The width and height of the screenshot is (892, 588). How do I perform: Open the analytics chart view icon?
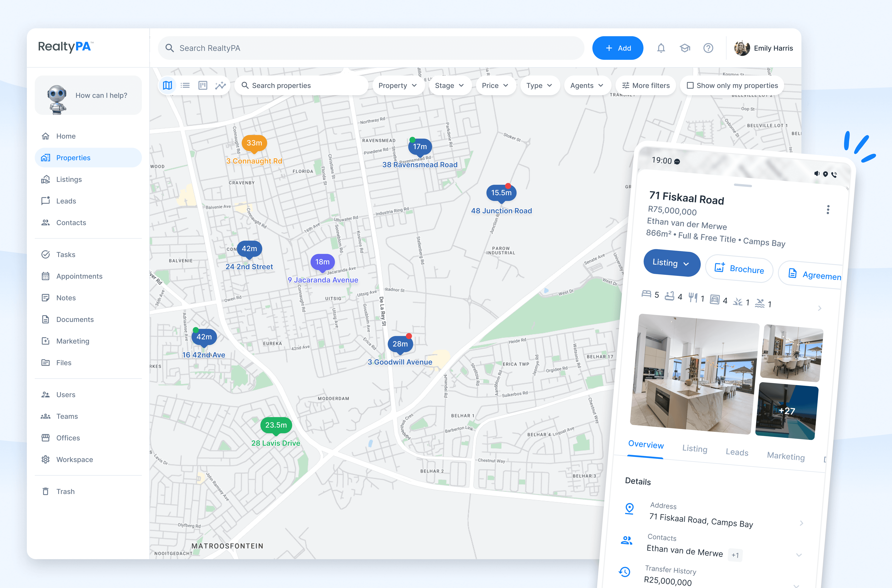point(221,85)
